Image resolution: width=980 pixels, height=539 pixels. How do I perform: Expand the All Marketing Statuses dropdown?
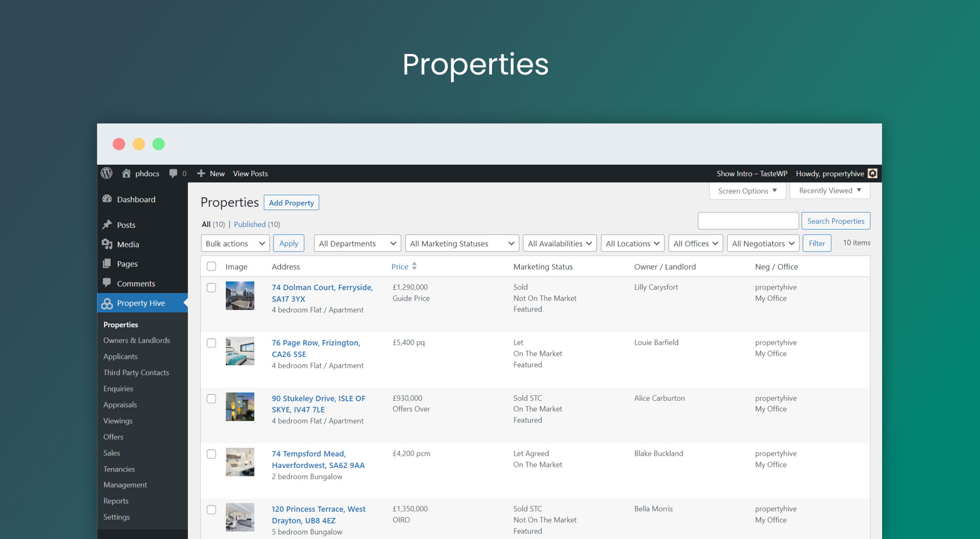pyautogui.click(x=461, y=243)
